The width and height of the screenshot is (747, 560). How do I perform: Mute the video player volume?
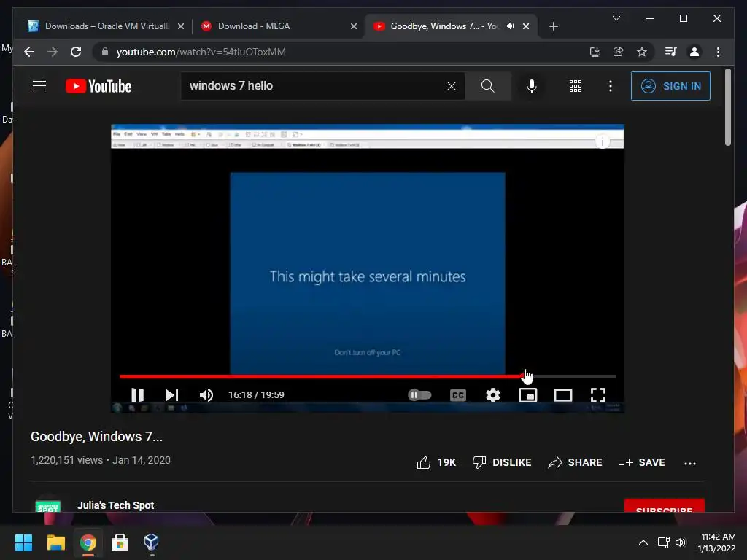click(206, 394)
